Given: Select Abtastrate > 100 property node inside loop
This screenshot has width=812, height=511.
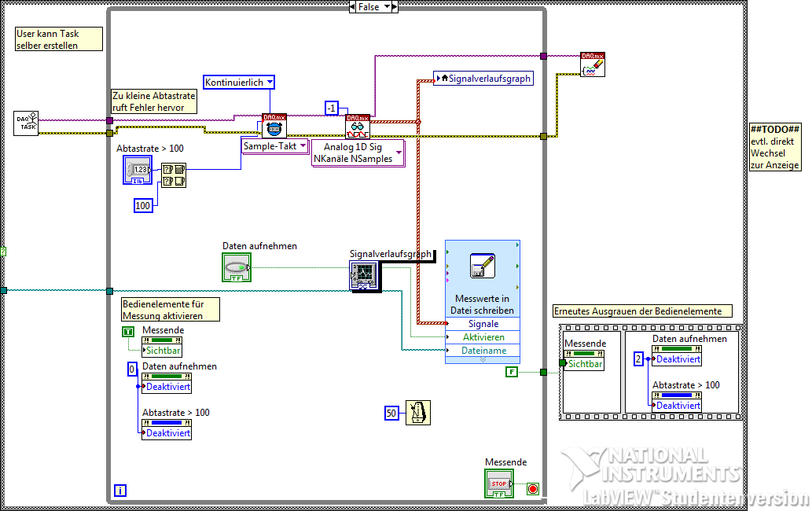Looking at the screenshot, I should coord(167,430).
